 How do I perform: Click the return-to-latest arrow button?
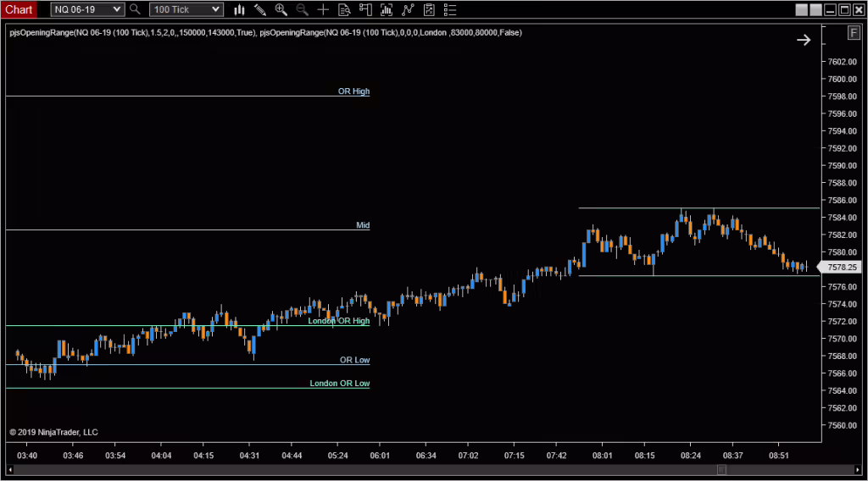(x=803, y=40)
